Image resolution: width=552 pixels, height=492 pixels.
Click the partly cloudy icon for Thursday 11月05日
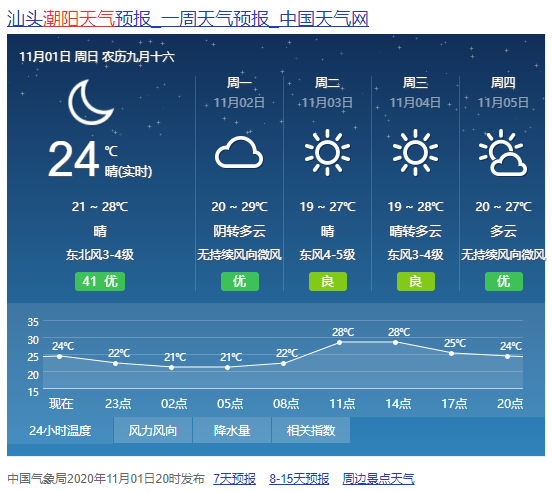point(503,152)
